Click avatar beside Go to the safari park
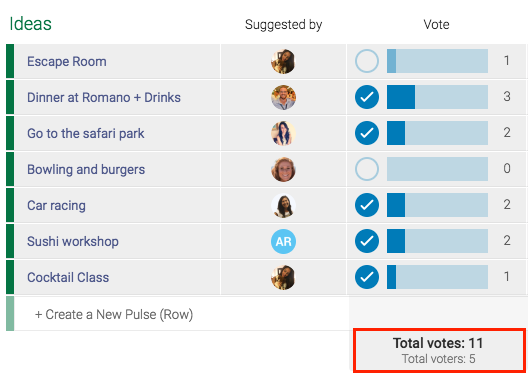 [283, 133]
